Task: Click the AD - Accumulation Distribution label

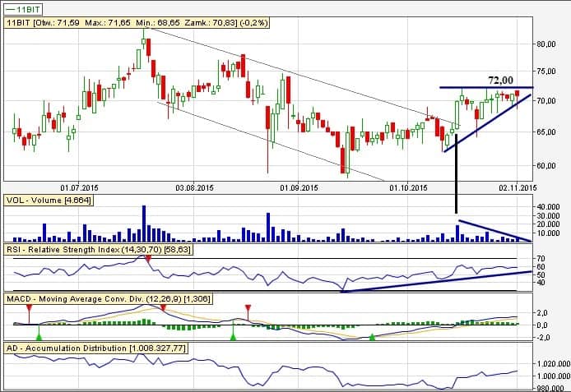Action: pos(96,349)
